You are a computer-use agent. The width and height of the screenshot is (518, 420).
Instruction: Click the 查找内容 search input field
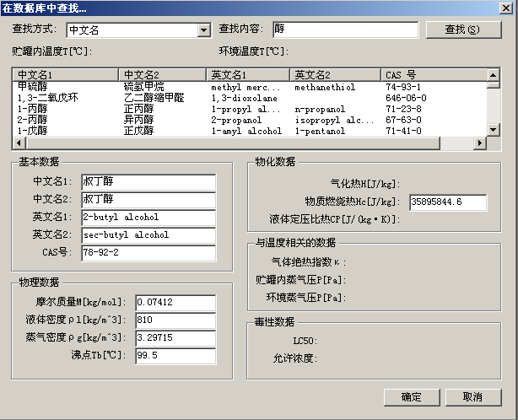click(x=346, y=30)
